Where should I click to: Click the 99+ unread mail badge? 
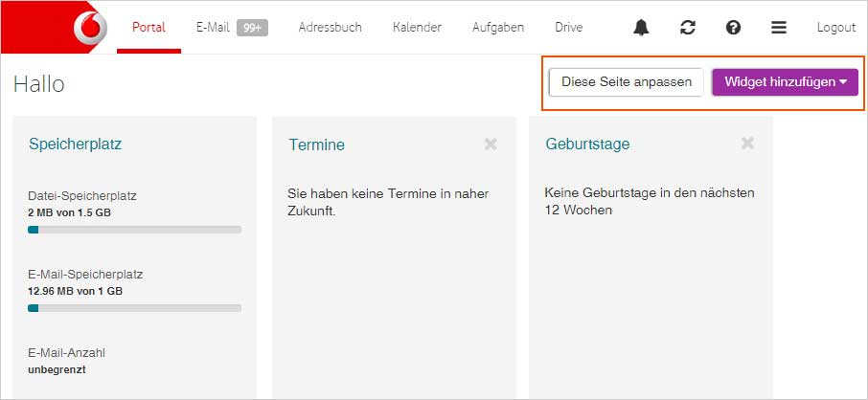[252, 28]
